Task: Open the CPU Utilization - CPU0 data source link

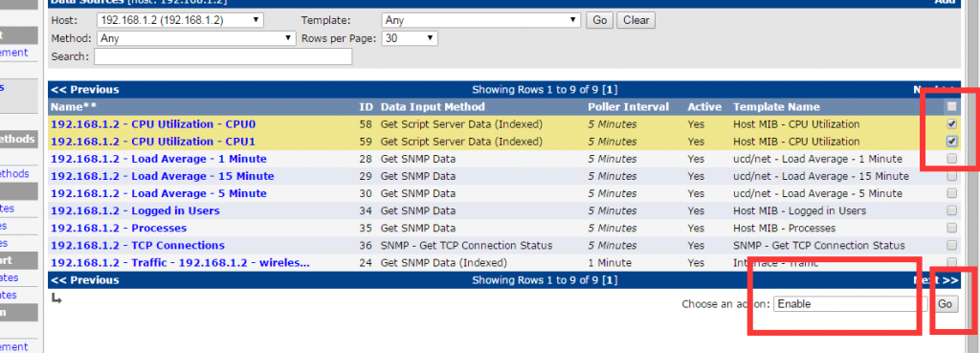Action: click(x=153, y=124)
